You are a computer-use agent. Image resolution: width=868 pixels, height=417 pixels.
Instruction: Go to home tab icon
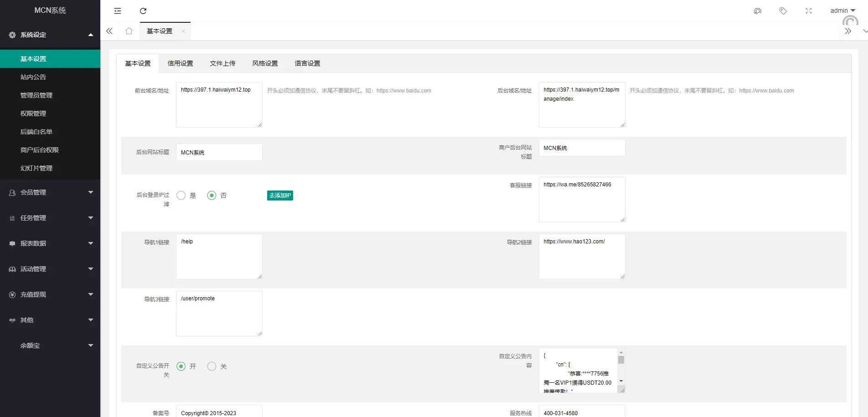(129, 31)
